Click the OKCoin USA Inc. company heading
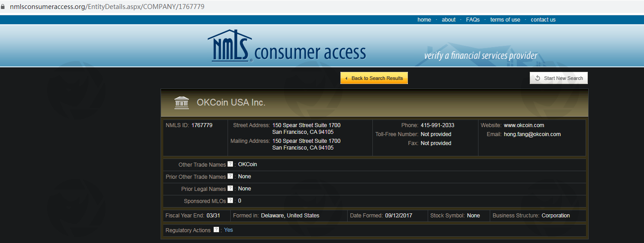The height and width of the screenshot is (243, 644). (231, 103)
